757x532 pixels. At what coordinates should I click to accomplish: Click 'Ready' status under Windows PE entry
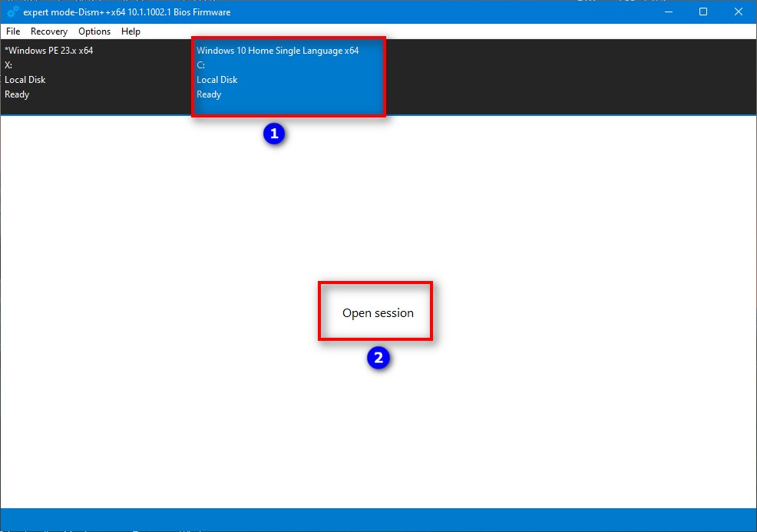[x=17, y=94]
